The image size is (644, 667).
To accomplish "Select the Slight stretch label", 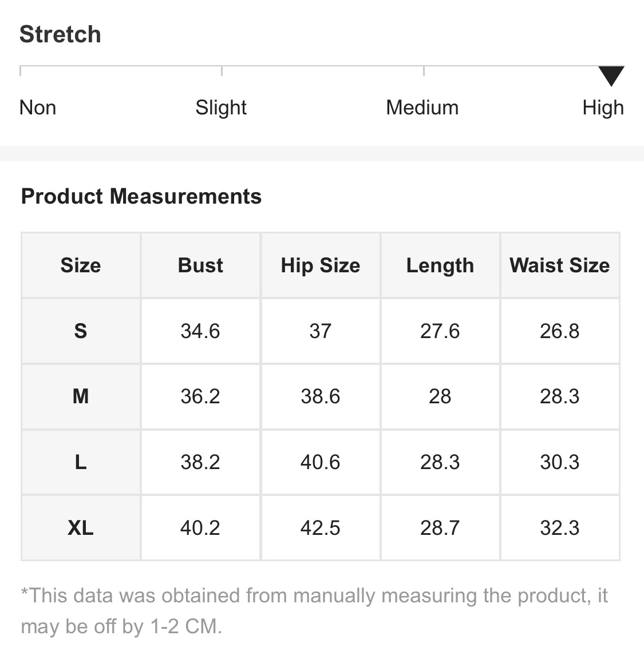I will (x=221, y=108).
